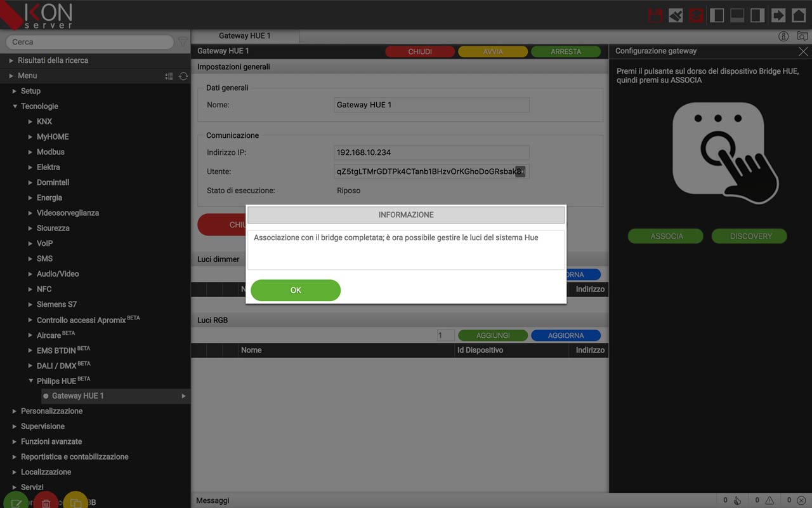Click OK in the Informazione dialog
812x508 pixels.
[x=296, y=290]
